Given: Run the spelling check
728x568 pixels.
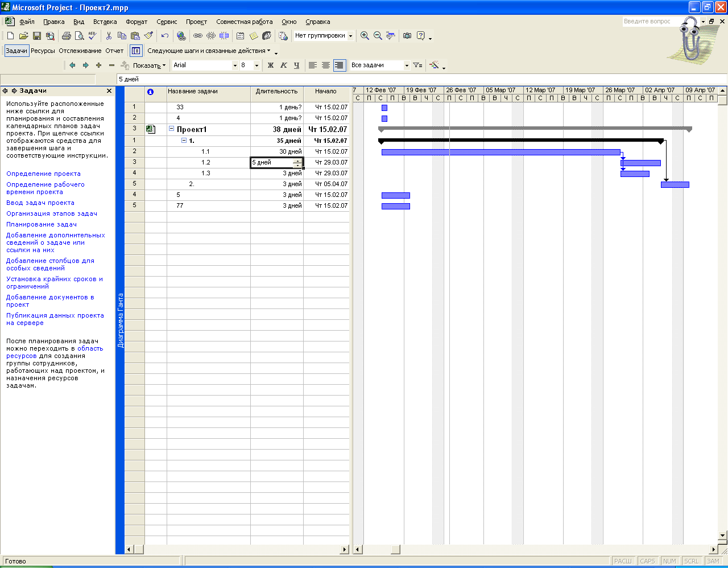Looking at the screenshot, I should point(92,36).
